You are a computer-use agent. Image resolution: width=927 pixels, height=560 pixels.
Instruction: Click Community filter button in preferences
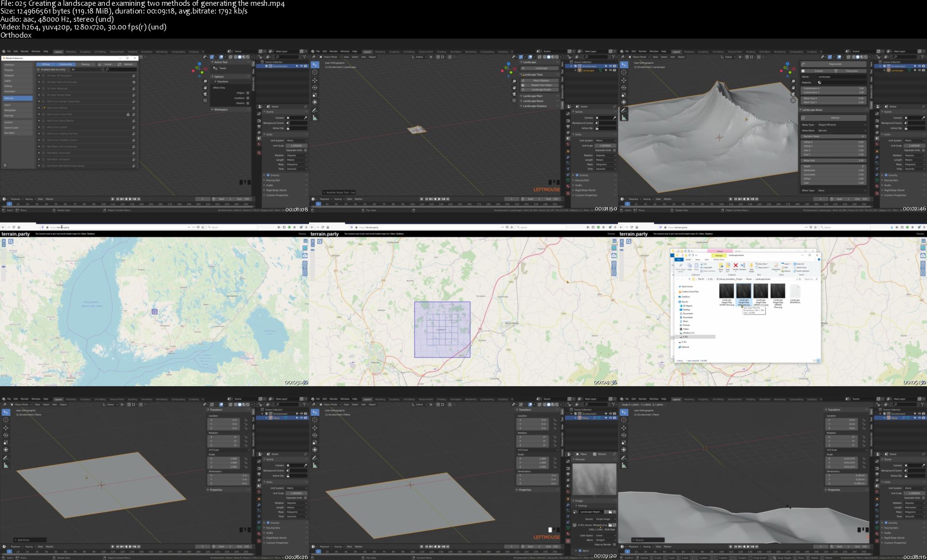(x=66, y=64)
